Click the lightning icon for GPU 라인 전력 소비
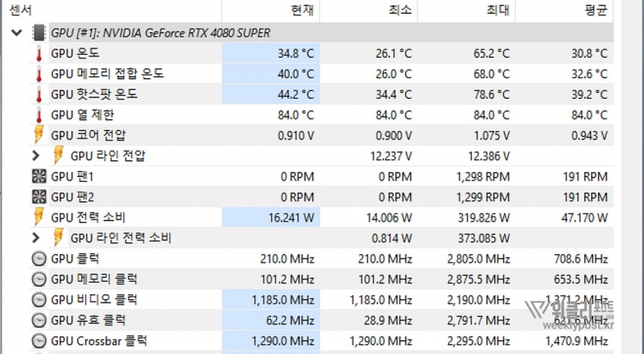The height and width of the screenshot is (354, 644). click(59, 237)
